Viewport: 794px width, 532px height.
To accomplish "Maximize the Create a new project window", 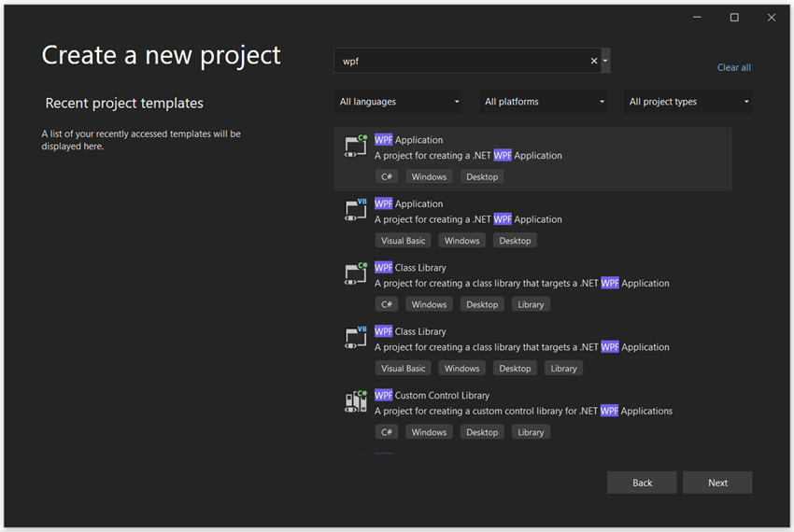I will pos(734,18).
